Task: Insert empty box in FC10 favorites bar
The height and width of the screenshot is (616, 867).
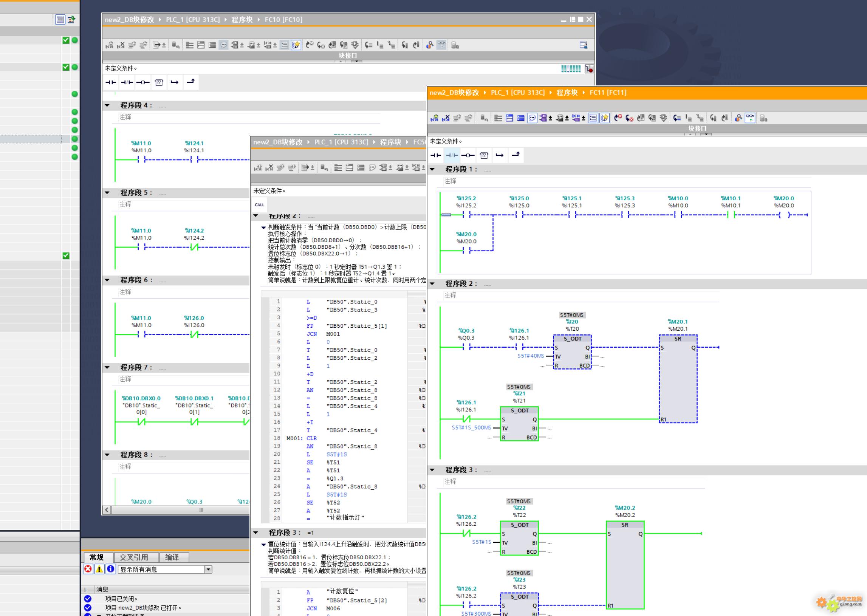Action: coord(159,82)
